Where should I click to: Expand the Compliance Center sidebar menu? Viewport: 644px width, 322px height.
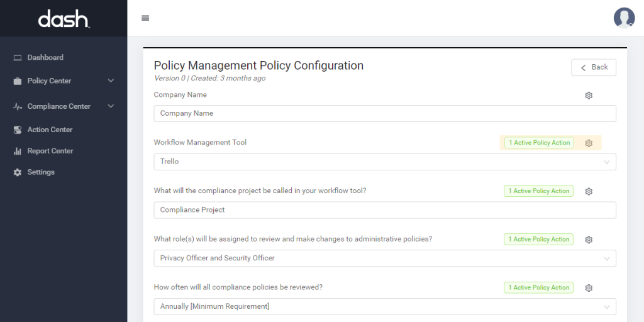64,106
